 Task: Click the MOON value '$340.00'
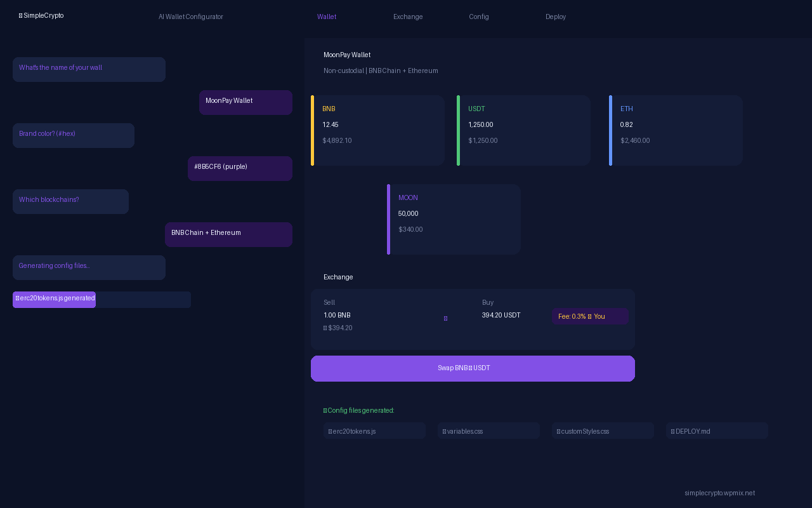(x=410, y=230)
